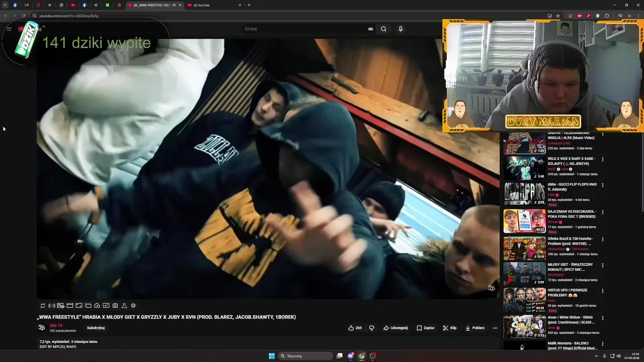Viewport: 644px width, 362px height.
Task: Open the YouTube hamburger guide menu
Action: [x=9, y=29]
